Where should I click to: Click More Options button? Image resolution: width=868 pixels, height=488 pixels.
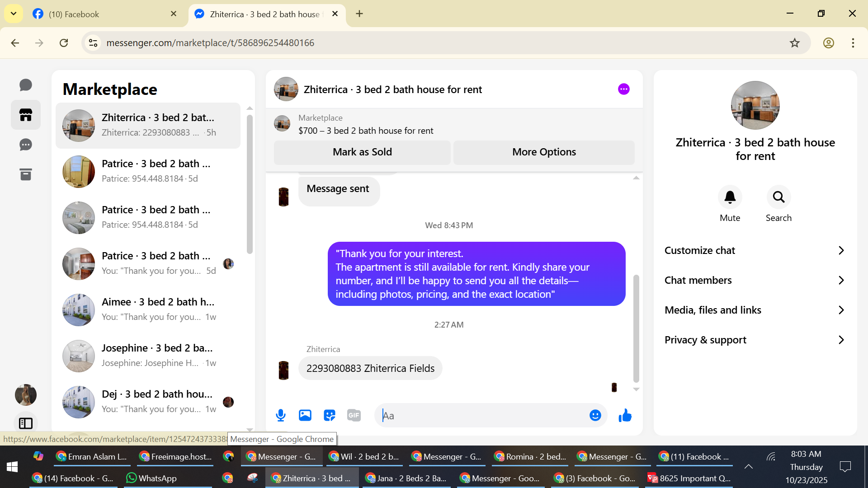point(544,152)
